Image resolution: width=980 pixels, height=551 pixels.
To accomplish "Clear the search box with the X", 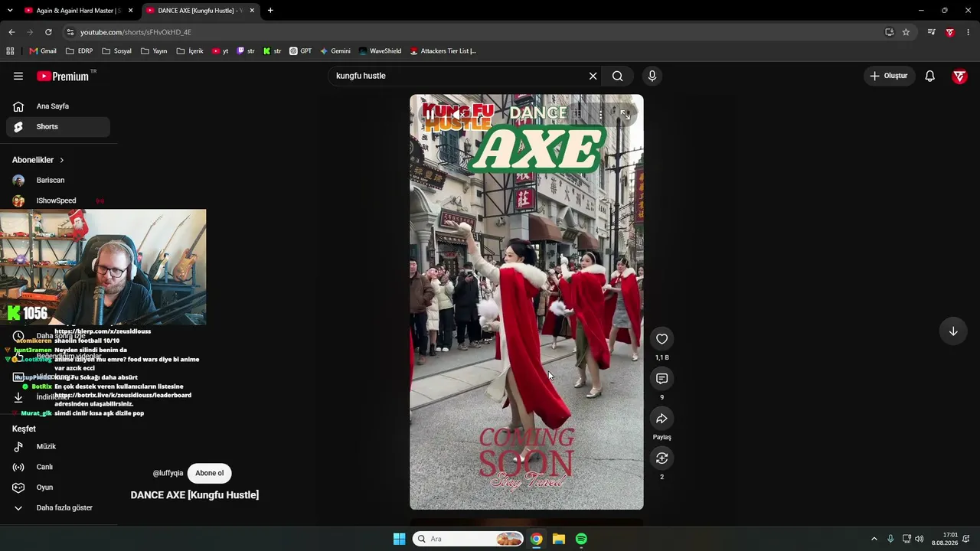I will point(593,76).
